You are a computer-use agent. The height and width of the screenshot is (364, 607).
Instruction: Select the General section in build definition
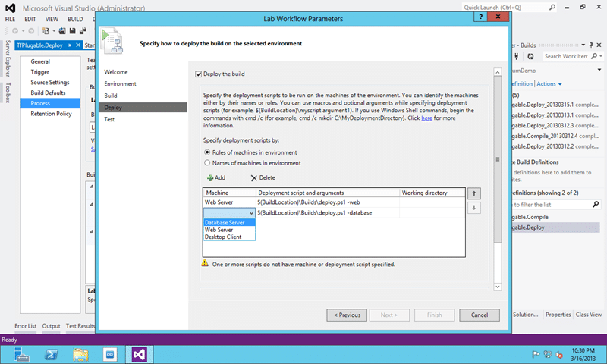pyautogui.click(x=40, y=61)
